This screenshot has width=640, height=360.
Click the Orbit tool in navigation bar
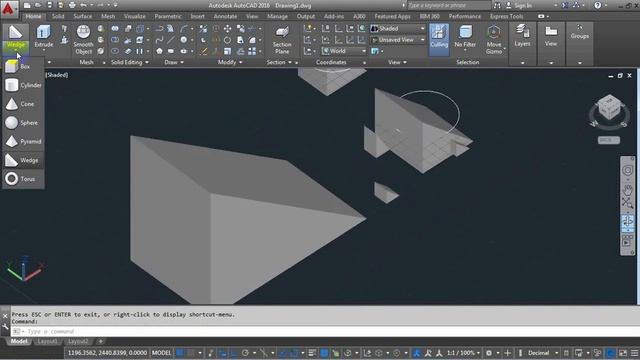point(627,222)
